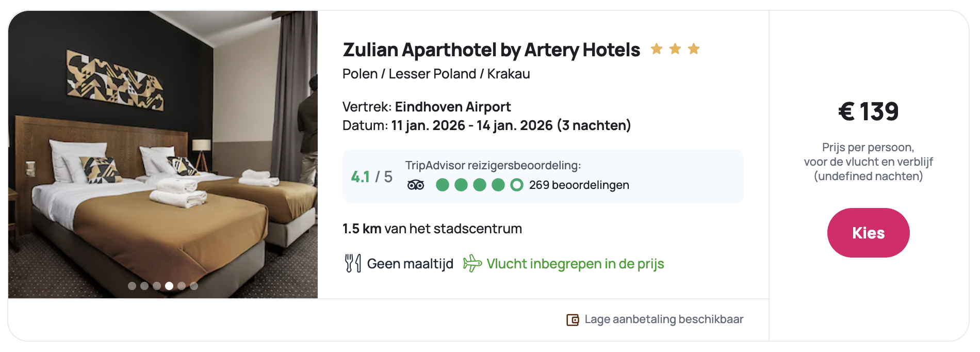Click the three gold hotel stars

pyautogui.click(x=675, y=50)
